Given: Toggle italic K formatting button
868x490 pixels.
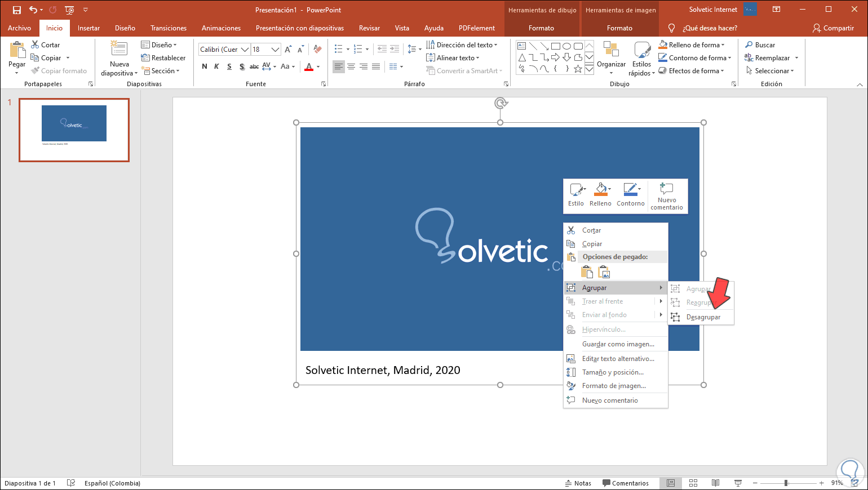Looking at the screenshot, I should [x=216, y=66].
